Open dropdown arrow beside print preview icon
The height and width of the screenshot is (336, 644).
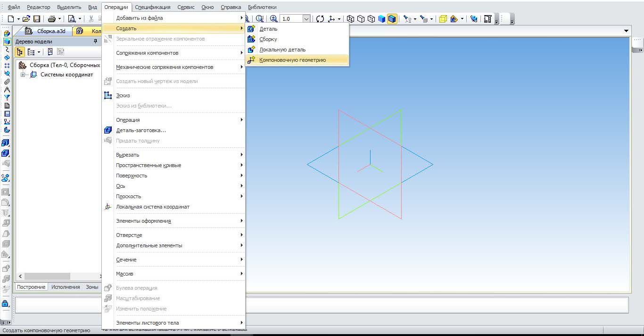click(x=80, y=19)
